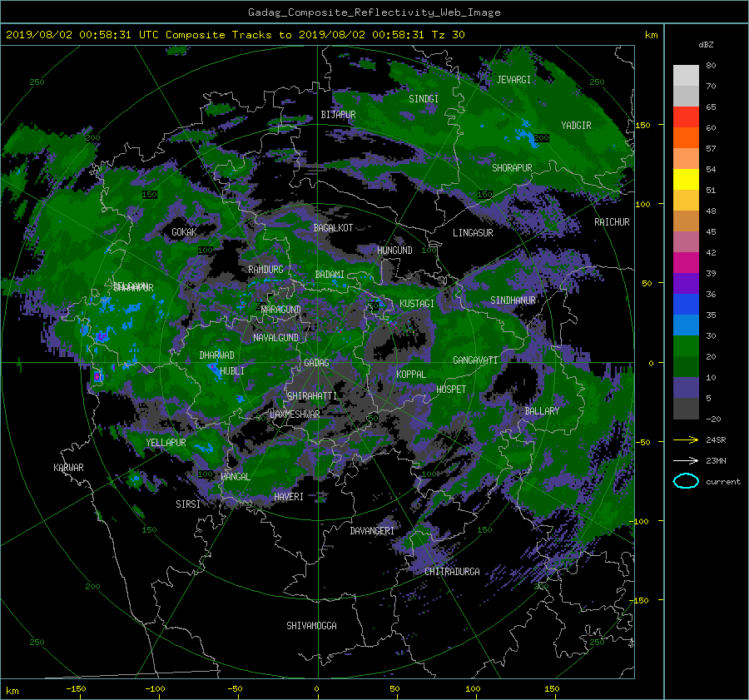Click the LINGASUR label

coord(473,233)
